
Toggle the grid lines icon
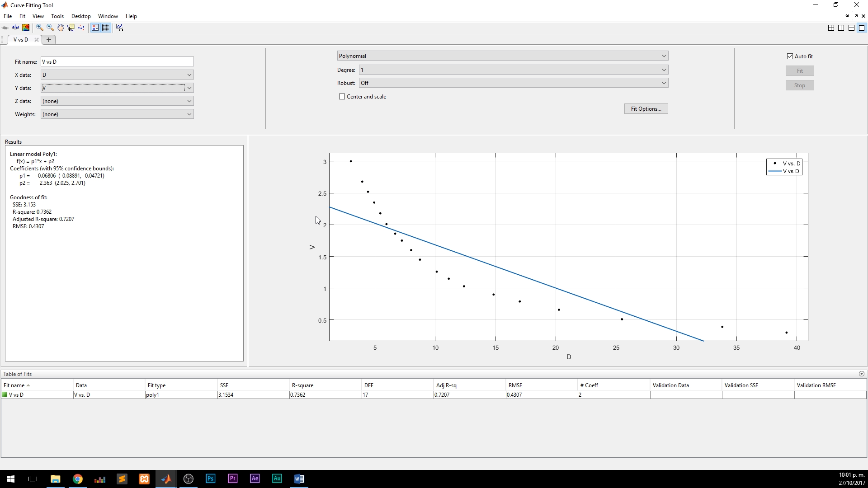[106, 28]
